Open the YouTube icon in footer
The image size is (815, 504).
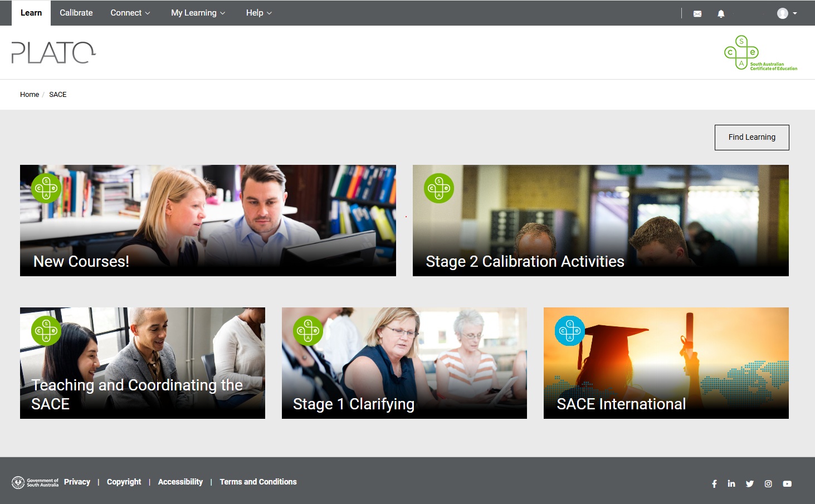tap(787, 483)
